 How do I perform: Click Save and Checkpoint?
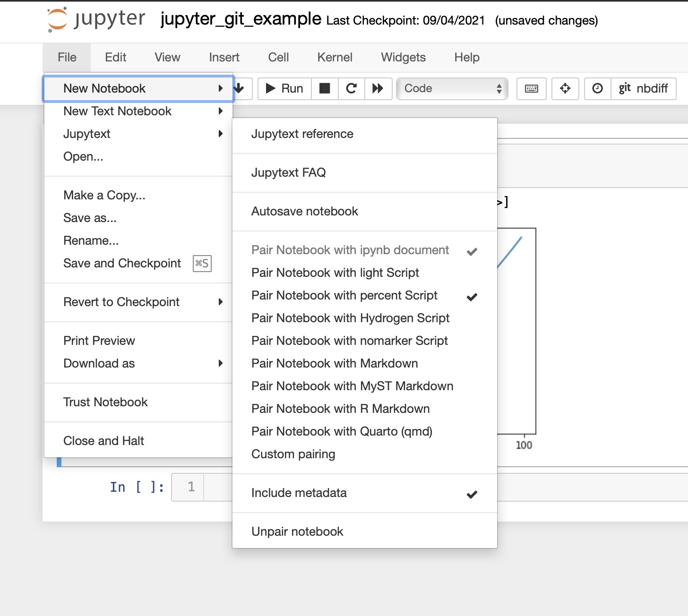[138, 263]
